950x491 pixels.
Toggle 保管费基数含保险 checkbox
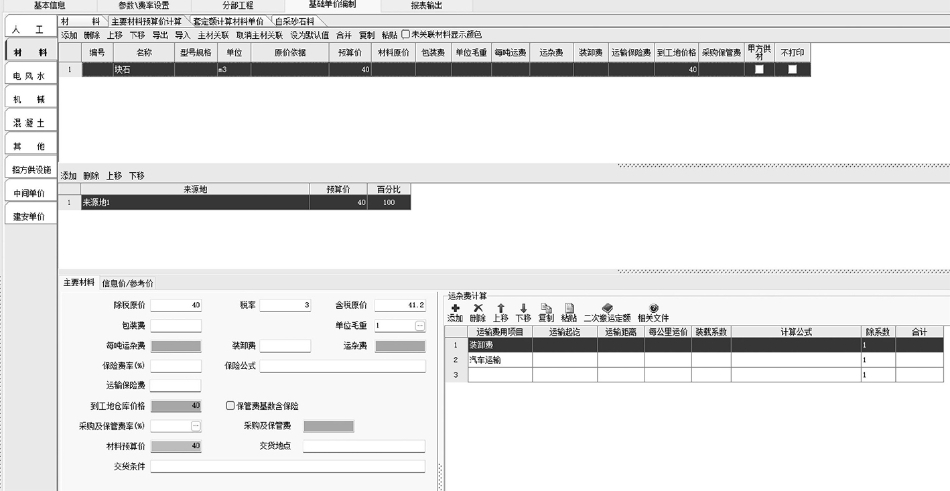(x=231, y=406)
